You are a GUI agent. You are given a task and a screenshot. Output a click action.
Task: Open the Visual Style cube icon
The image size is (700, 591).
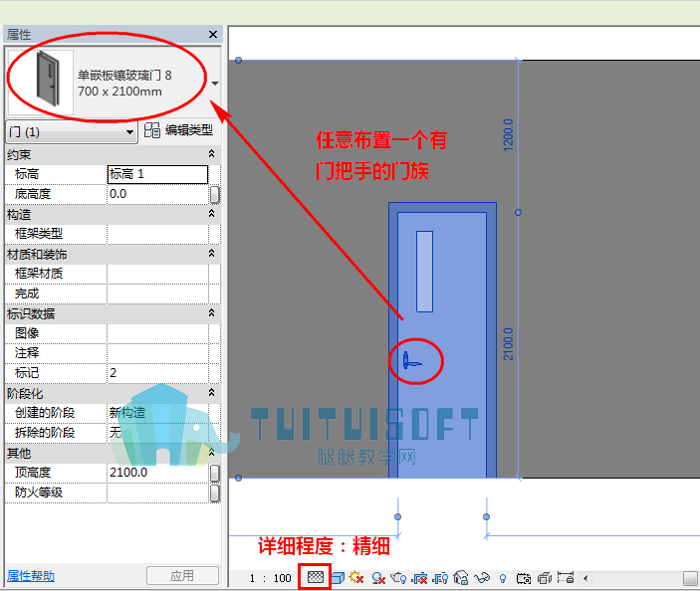(x=338, y=578)
